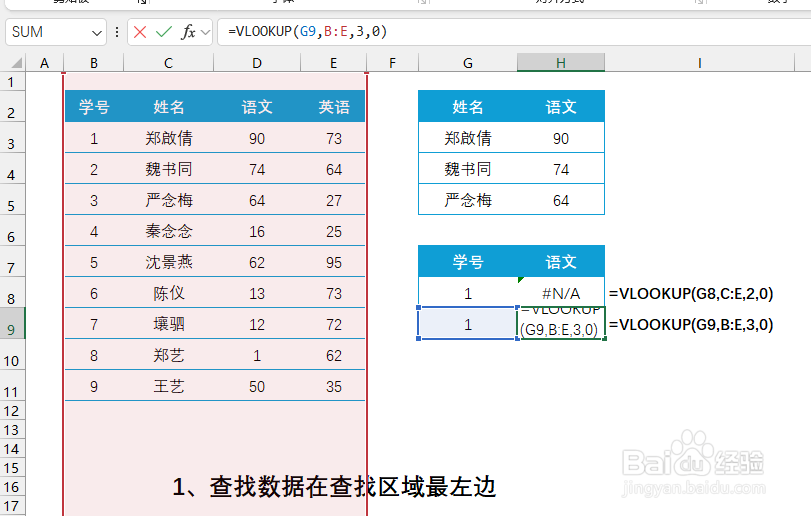811x516 pixels.
Task: Confirm the formula with the checkmark icon
Action: tap(163, 32)
